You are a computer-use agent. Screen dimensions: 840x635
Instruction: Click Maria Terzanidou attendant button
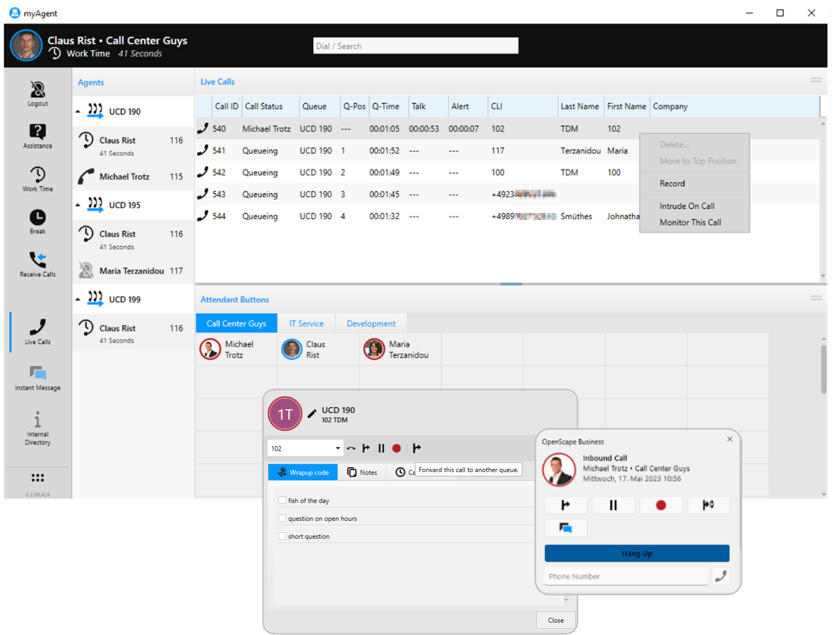click(400, 349)
